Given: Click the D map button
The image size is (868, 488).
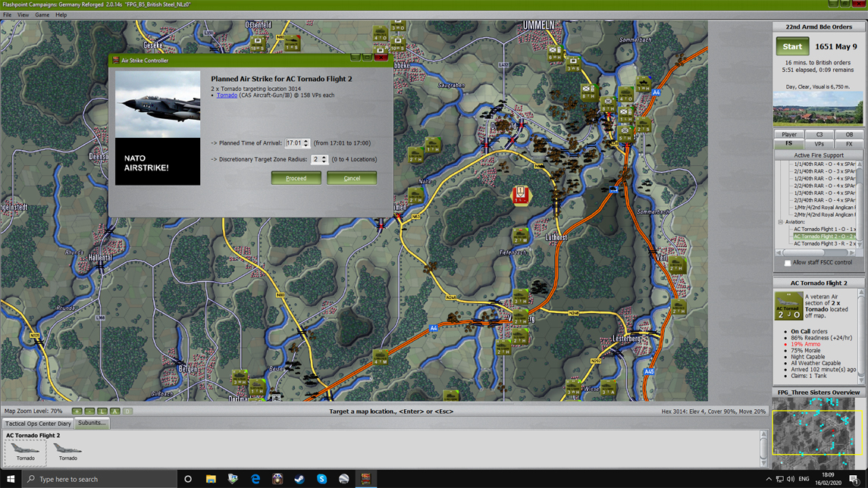Looking at the screenshot, I should coord(127,411).
